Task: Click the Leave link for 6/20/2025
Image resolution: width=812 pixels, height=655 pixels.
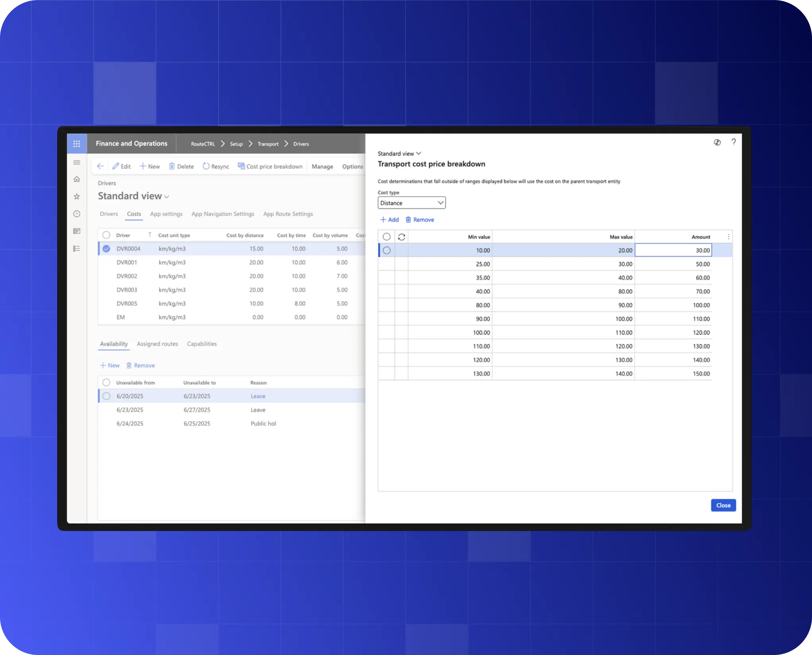Action: [x=258, y=396]
